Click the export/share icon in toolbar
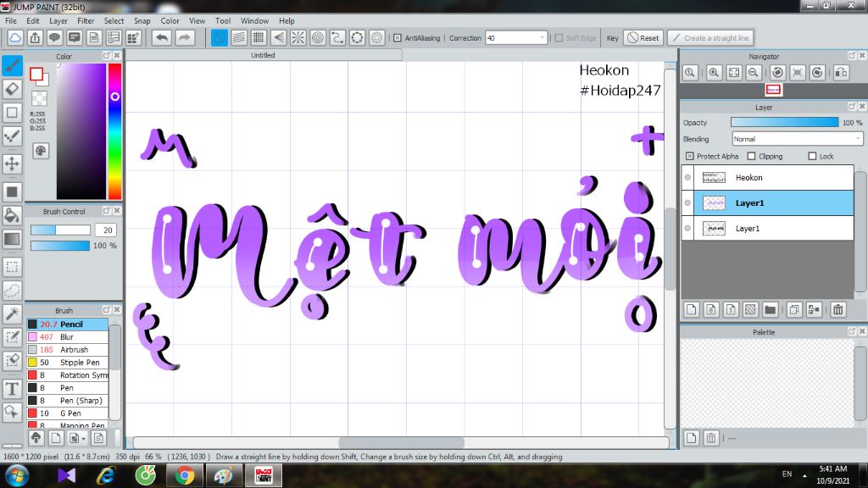This screenshot has width=868, height=488. (x=35, y=37)
